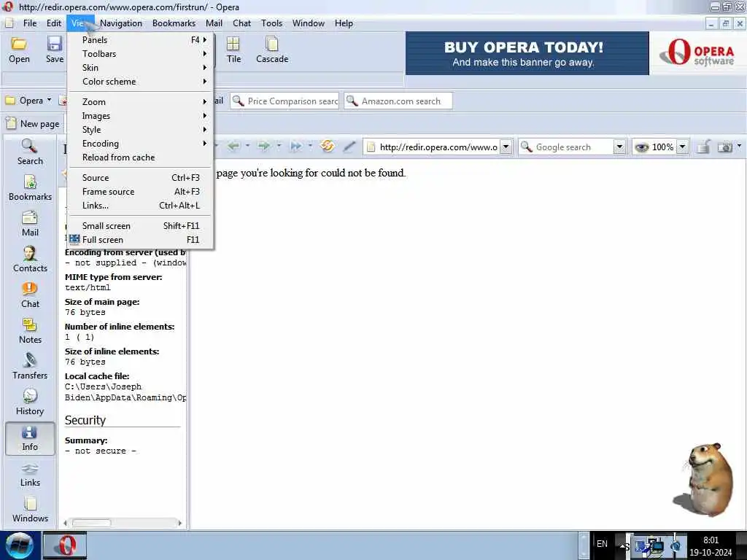Click the Forward arrow navigation icon
Screen dimensions: 747x560
(x=263, y=146)
